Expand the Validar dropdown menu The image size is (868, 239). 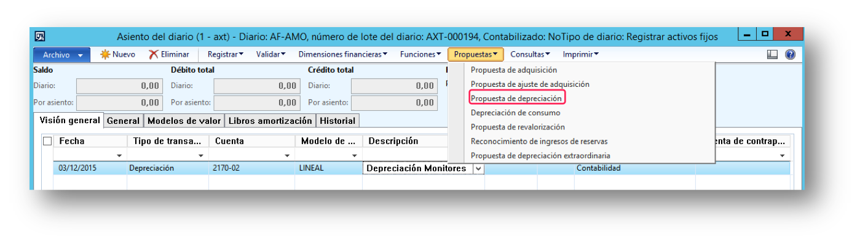point(271,54)
